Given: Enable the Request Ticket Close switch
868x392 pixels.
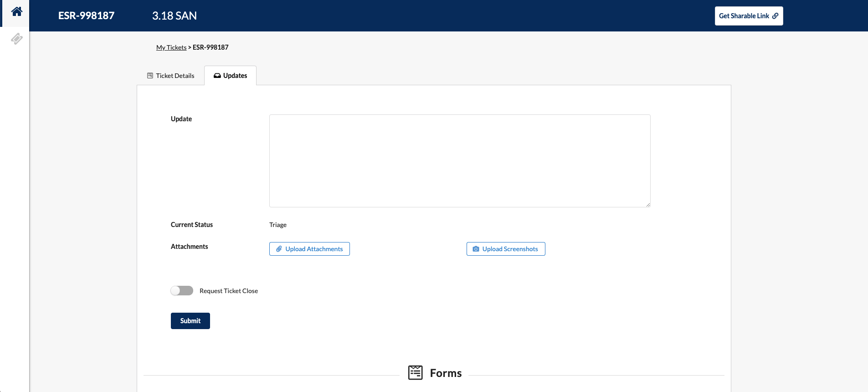Looking at the screenshot, I should [182, 291].
